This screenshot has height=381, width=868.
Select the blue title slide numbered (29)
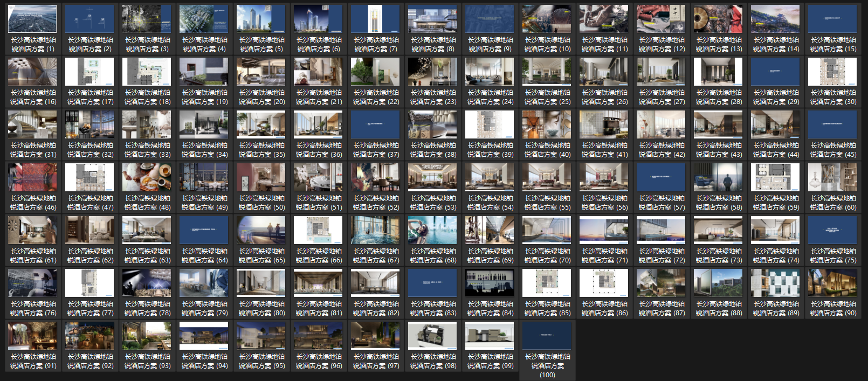(x=776, y=72)
